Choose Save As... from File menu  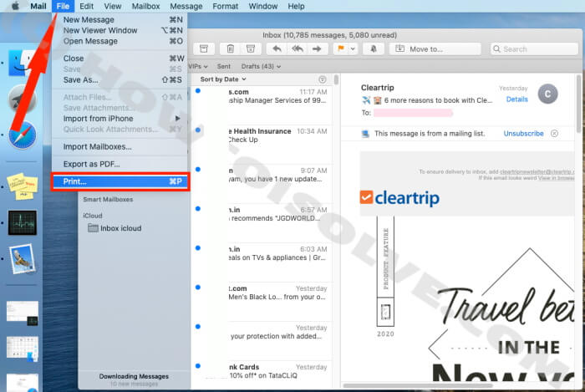(x=120, y=79)
